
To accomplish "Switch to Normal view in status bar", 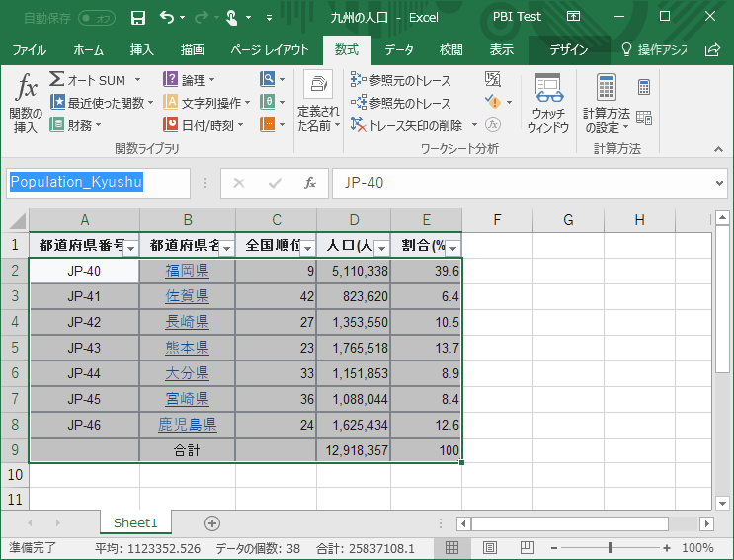I will point(451,548).
